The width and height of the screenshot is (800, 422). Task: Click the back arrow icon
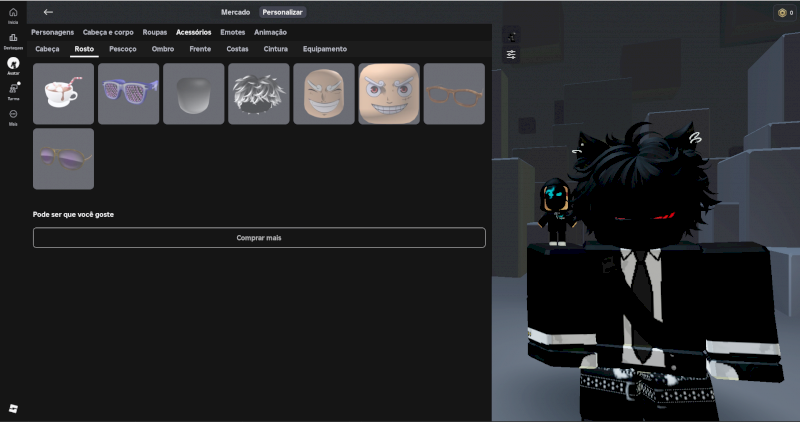pyautogui.click(x=48, y=12)
